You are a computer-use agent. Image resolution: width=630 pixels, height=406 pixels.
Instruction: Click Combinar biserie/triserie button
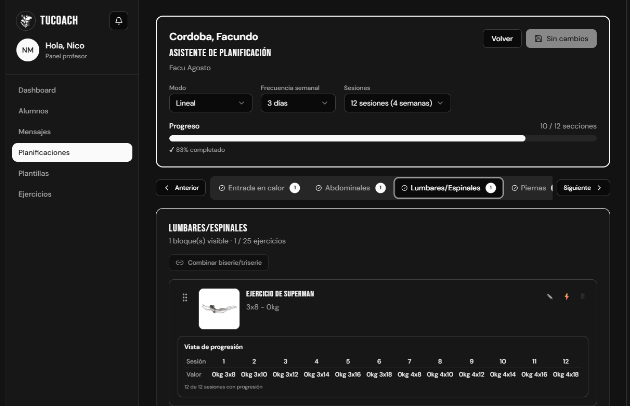click(x=219, y=262)
